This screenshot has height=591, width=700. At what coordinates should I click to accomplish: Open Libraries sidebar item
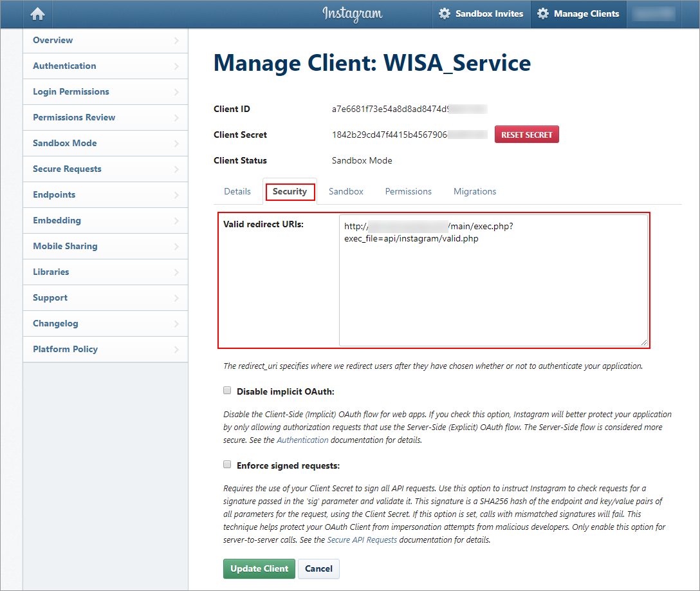tap(106, 272)
